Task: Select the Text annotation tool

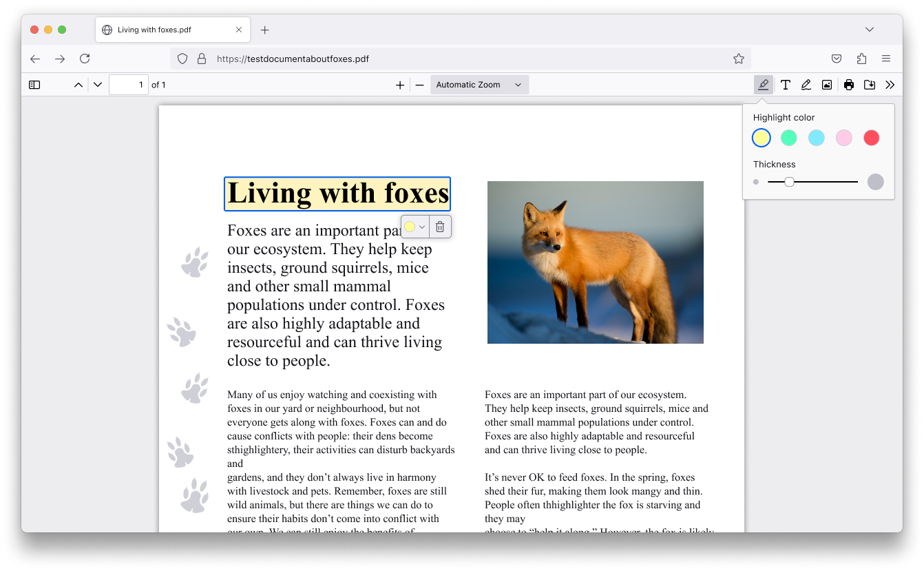Action: (785, 84)
